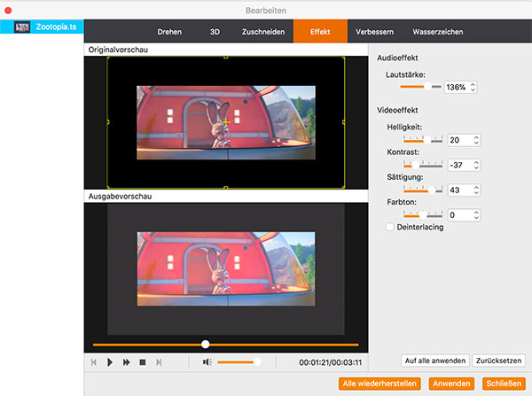Fast forward the video preview
Image resolution: width=532 pixels, height=396 pixels.
[126, 362]
